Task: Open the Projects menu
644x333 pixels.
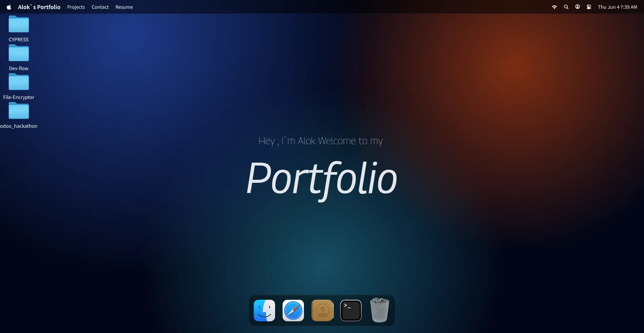Action: tap(76, 7)
